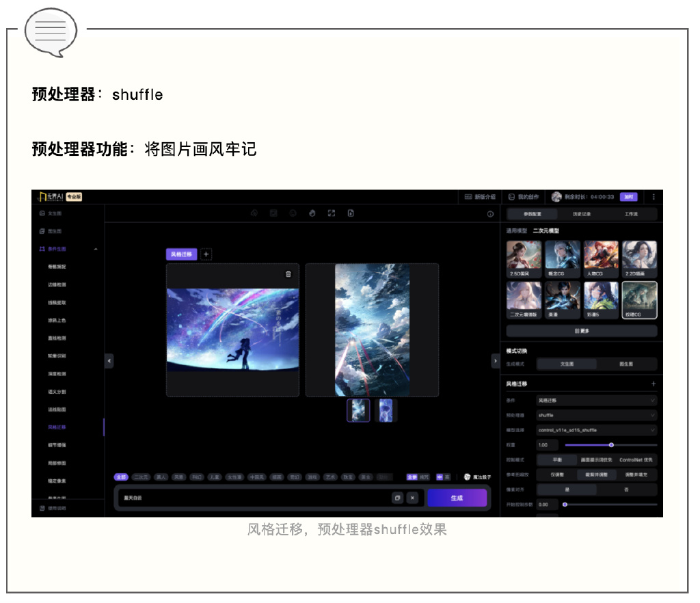This screenshot has width=700, height=603.
Task: Select the second generated result thumbnail
Action: coord(386,410)
